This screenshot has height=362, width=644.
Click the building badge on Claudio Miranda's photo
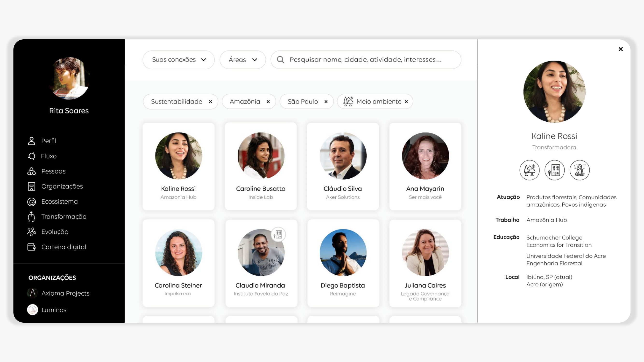(278, 234)
